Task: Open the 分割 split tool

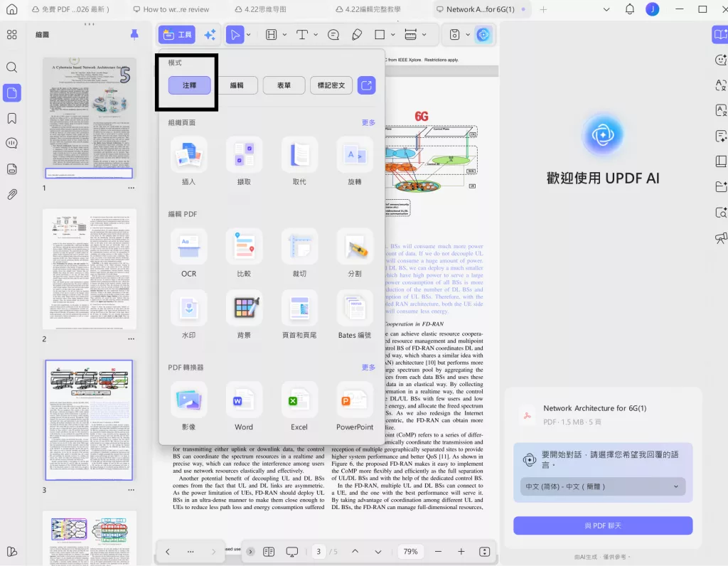Action: 355,252
